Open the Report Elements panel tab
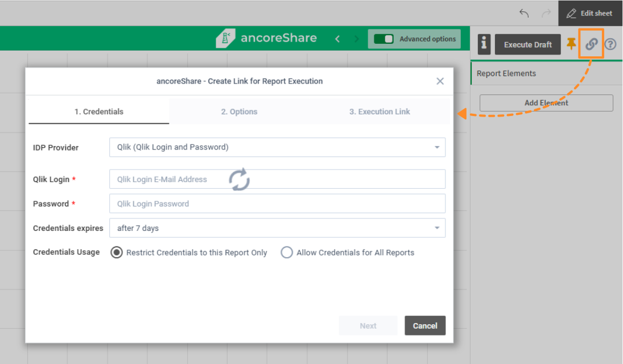The image size is (623, 364). tap(506, 73)
